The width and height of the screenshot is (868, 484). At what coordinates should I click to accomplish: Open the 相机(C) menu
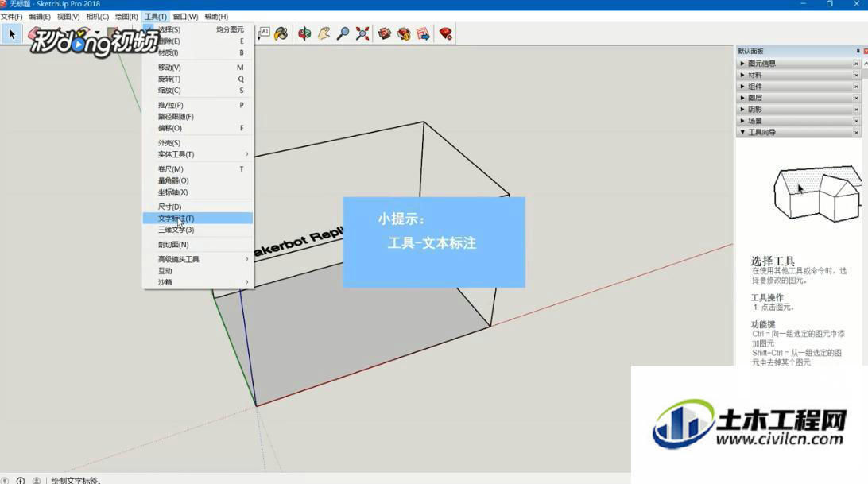[98, 17]
